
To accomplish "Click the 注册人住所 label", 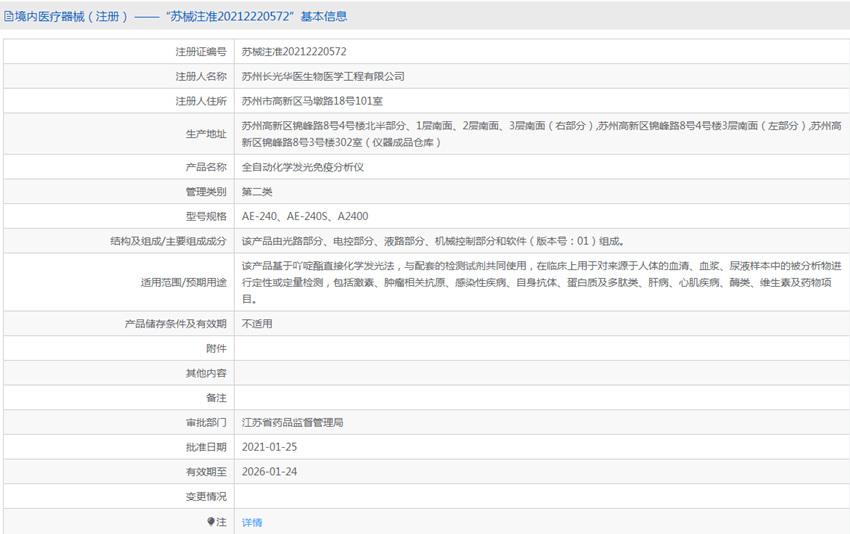I will (x=201, y=101).
